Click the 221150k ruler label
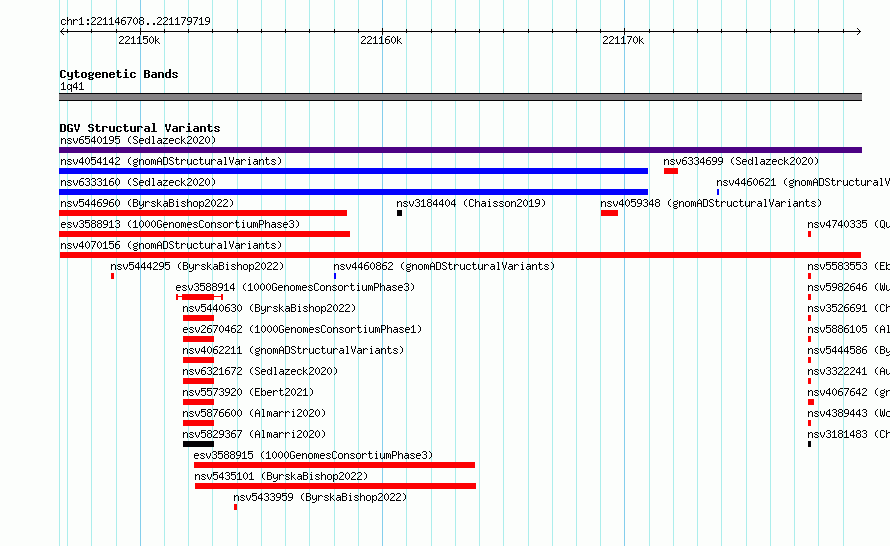Screen dimensions: 890x546 [x=139, y=40]
